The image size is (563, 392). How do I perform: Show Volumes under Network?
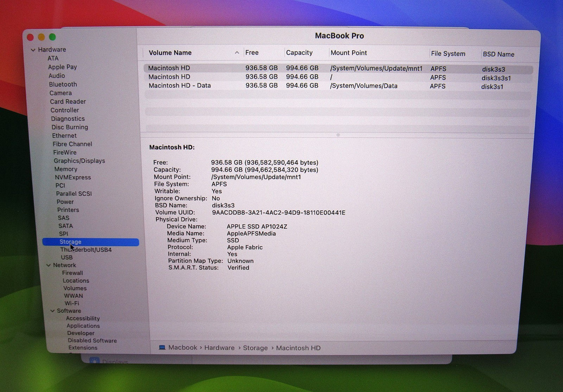(75, 288)
